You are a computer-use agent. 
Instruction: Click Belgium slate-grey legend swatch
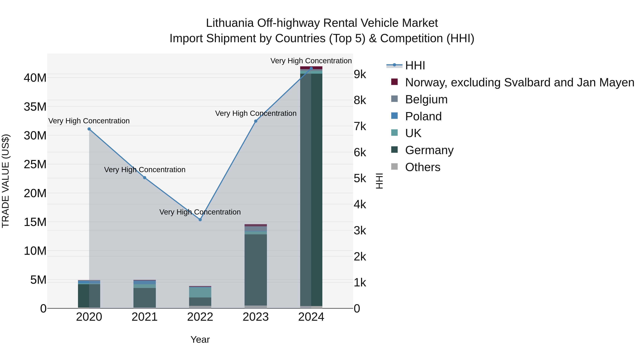(394, 99)
